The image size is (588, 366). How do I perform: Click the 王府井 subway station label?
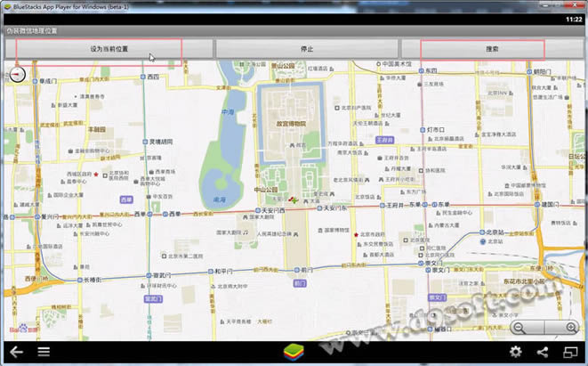point(384,141)
